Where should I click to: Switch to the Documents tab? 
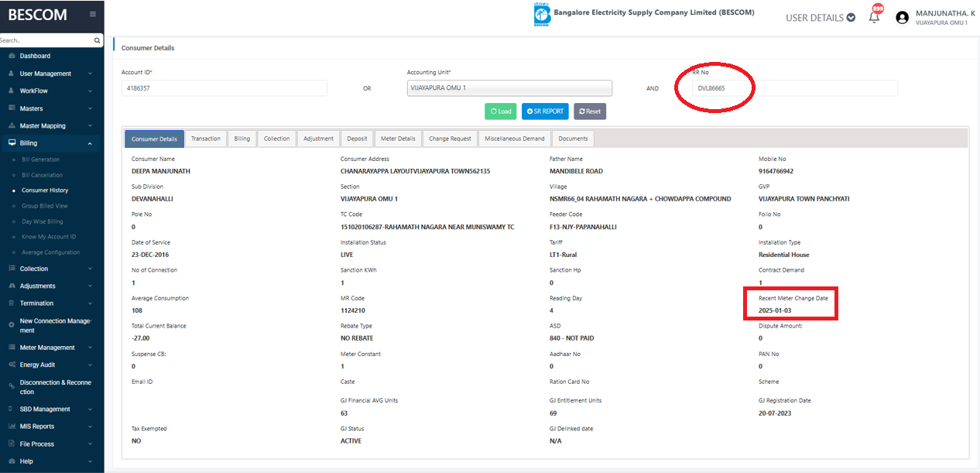(x=573, y=139)
